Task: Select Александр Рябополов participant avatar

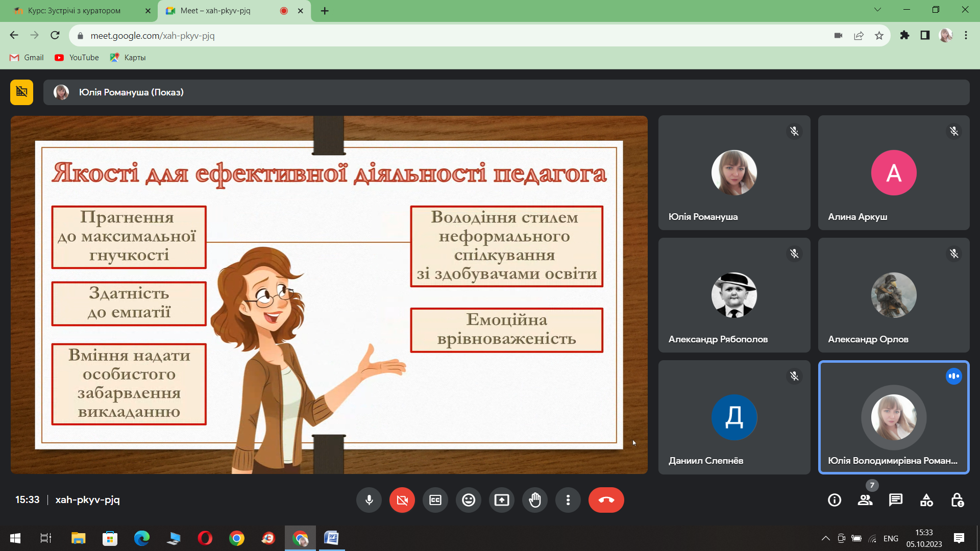Action: [734, 295]
